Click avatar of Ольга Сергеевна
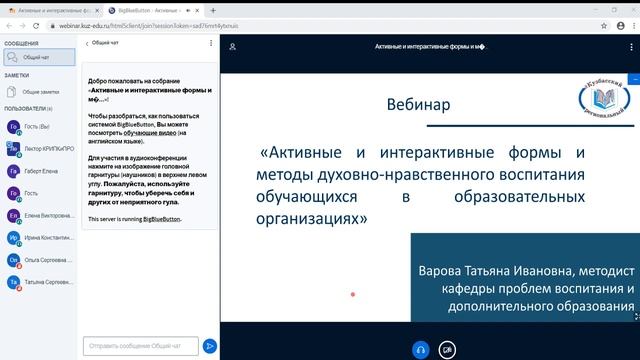640x360 pixels. [x=13, y=260]
